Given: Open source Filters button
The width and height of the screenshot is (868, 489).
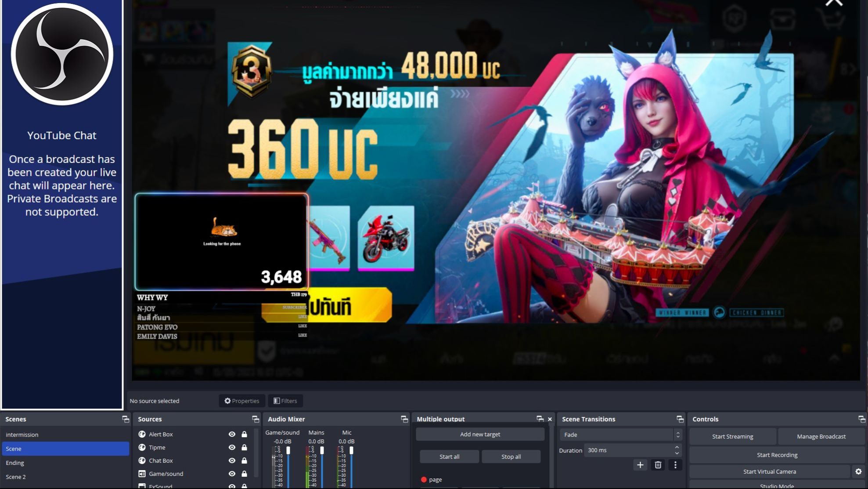Looking at the screenshot, I should 285,401.
